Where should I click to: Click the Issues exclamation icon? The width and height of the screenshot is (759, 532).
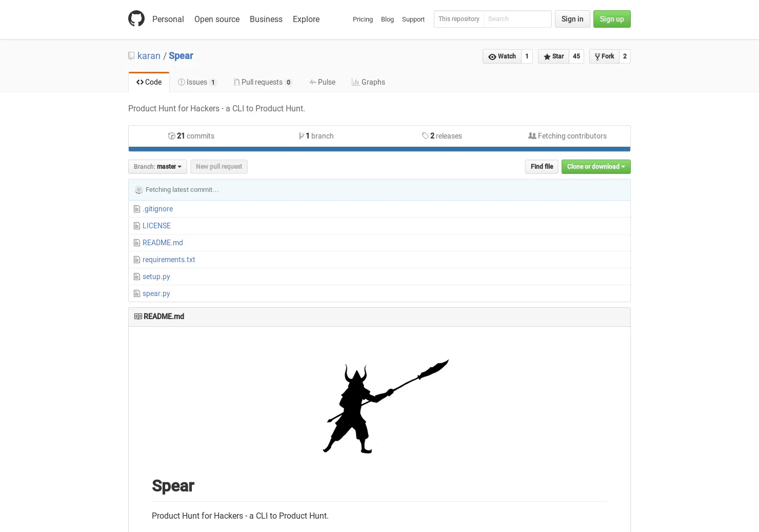(182, 82)
